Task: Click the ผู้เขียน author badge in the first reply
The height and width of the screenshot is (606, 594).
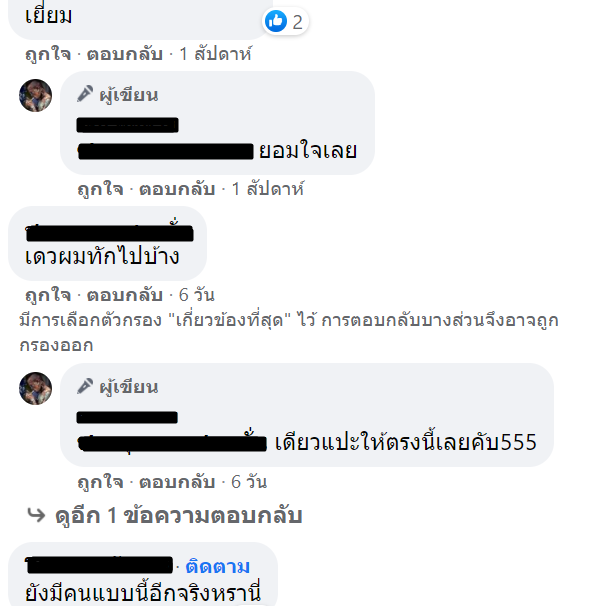Action: click(x=129, y=95)
